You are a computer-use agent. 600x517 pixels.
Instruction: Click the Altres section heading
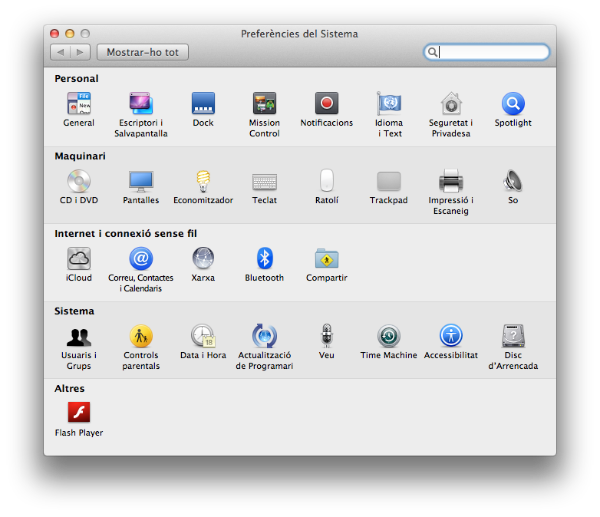(x=69, y=388)
